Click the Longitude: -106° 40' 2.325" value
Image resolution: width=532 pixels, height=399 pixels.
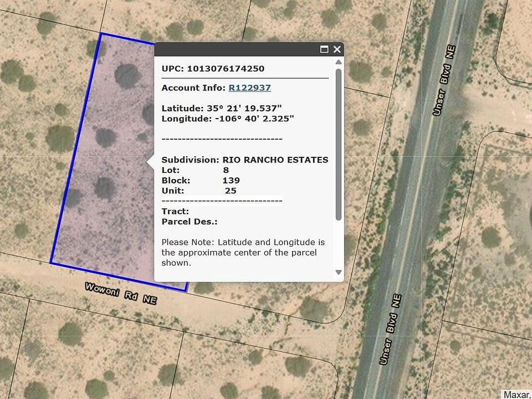pos(228,119)
